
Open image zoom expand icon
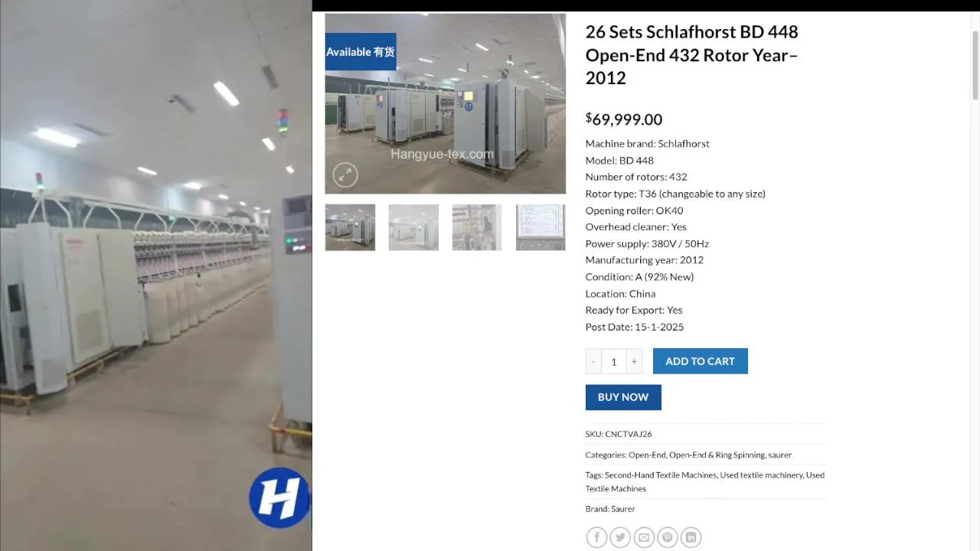(345, 175)
